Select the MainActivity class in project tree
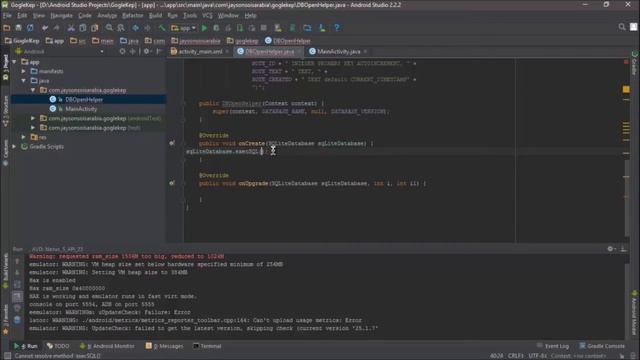The height and width of the screenshot is (360, 640). (x=81, y=109)
